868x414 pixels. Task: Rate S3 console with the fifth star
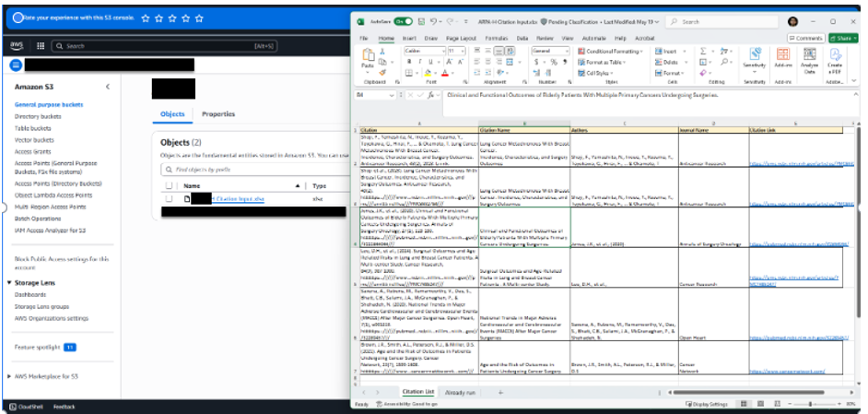click(199, 18)
